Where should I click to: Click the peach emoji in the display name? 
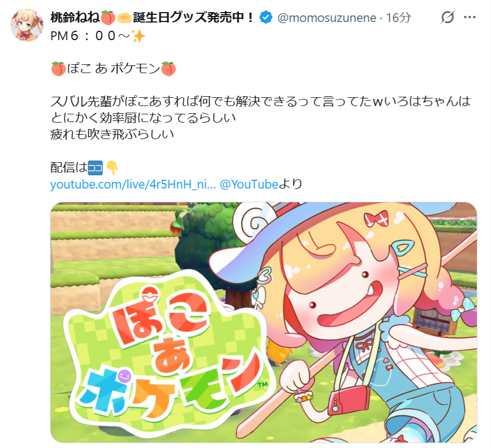(108, 17)
